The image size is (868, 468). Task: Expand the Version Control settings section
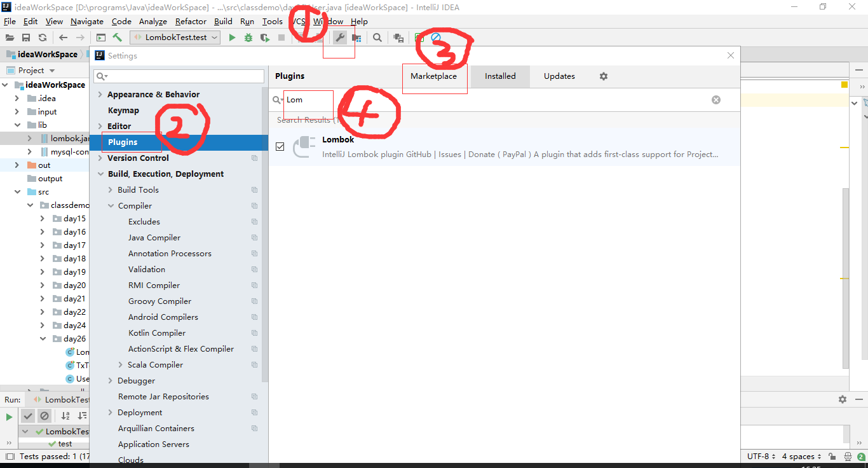pyautogui.click(x=100, y=158)
